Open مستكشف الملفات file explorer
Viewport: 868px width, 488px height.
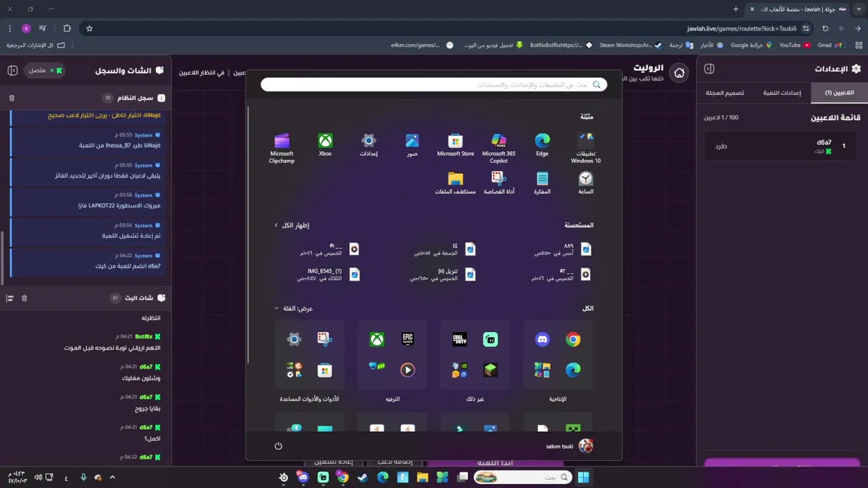point(455,183)
